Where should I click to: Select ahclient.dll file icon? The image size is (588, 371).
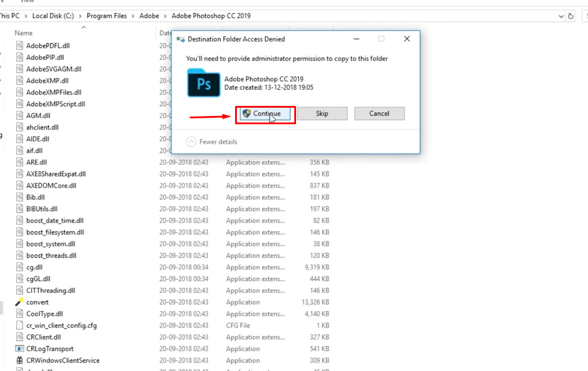point(20,127)
